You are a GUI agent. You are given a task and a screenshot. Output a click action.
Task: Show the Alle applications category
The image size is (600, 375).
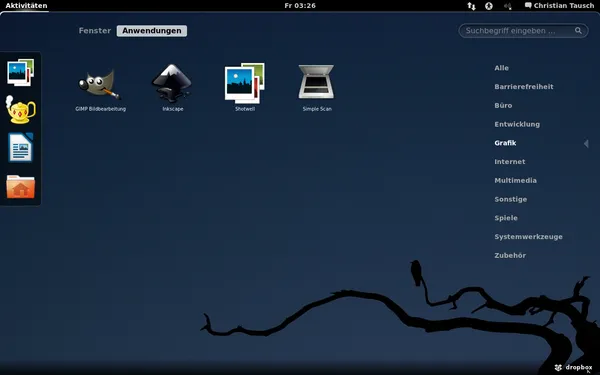click(x=501, y=68)
